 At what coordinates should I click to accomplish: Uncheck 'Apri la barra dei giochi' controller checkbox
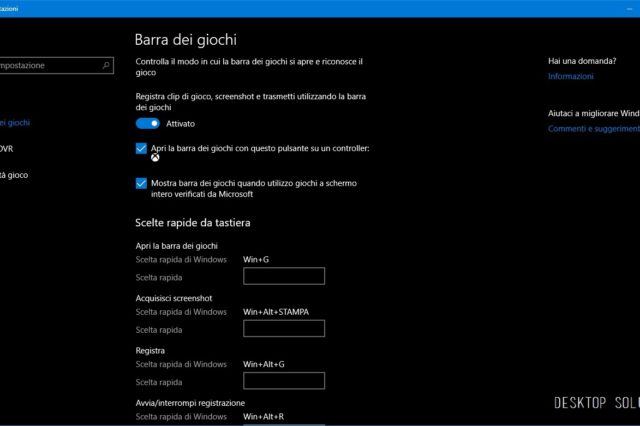coord(141,148)
